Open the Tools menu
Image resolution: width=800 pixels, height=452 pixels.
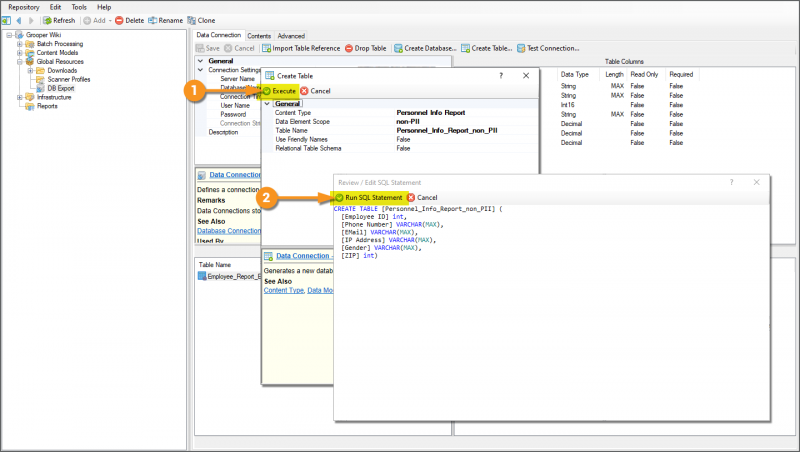(x=78, y=7)
